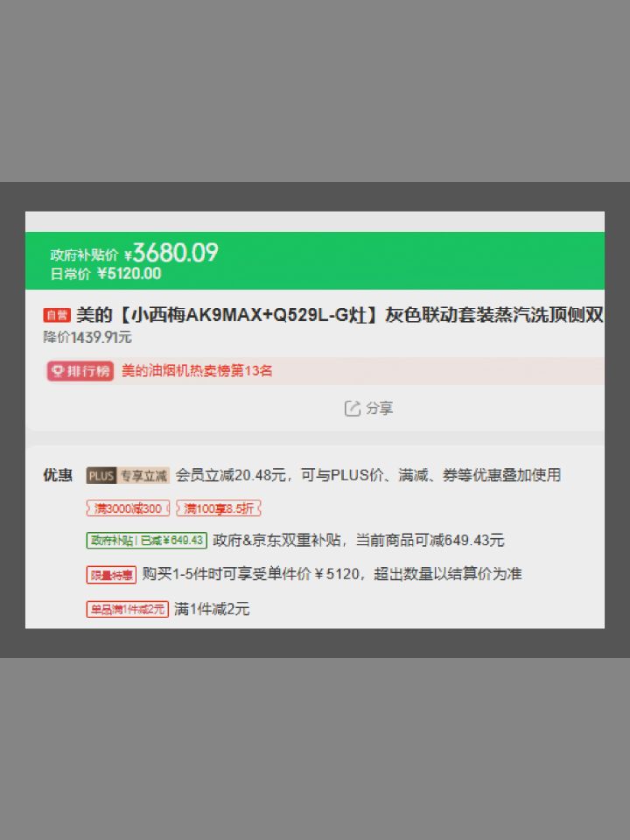Click the share icon
630x840 pixels.
[x=352, y=409]
